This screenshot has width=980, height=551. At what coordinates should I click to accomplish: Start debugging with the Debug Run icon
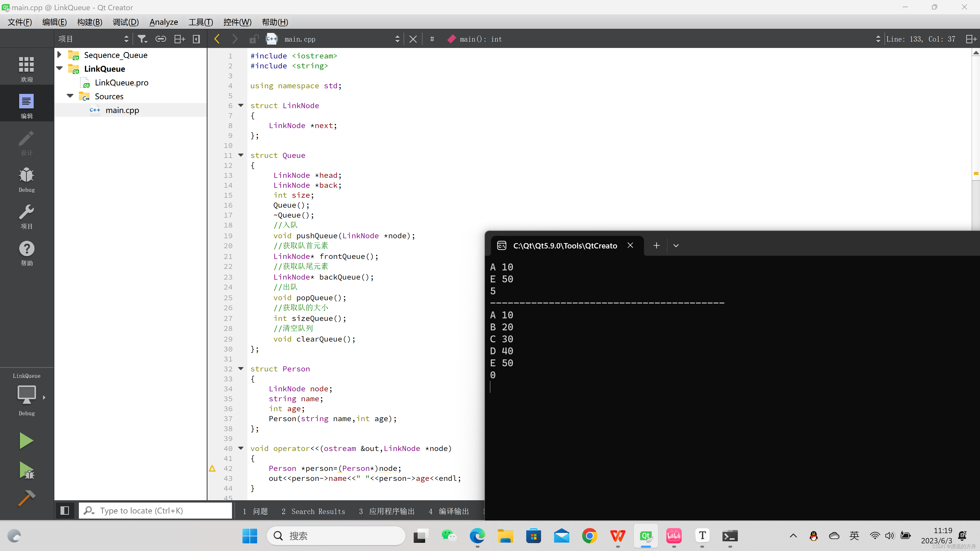tap(26, 470)
